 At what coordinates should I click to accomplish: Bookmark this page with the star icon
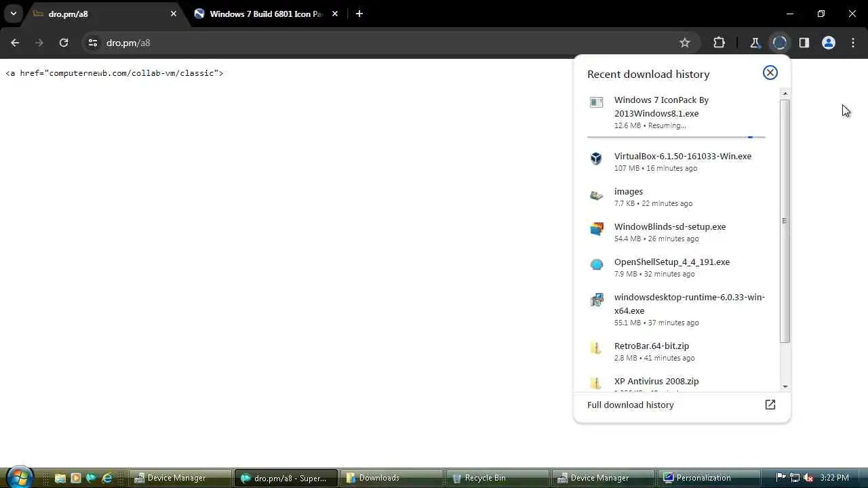(685, 43)
